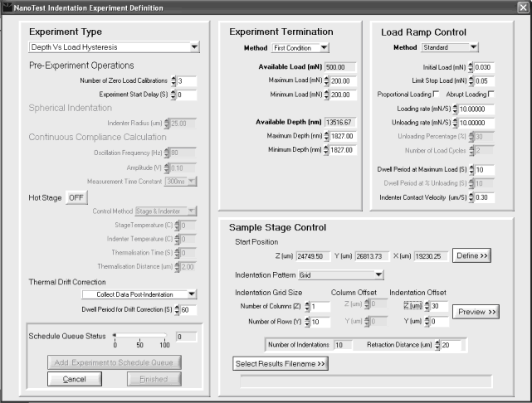Close the Indentation Experiment Definition window
Screen dimensions: 532x403
tap(523, 7)
